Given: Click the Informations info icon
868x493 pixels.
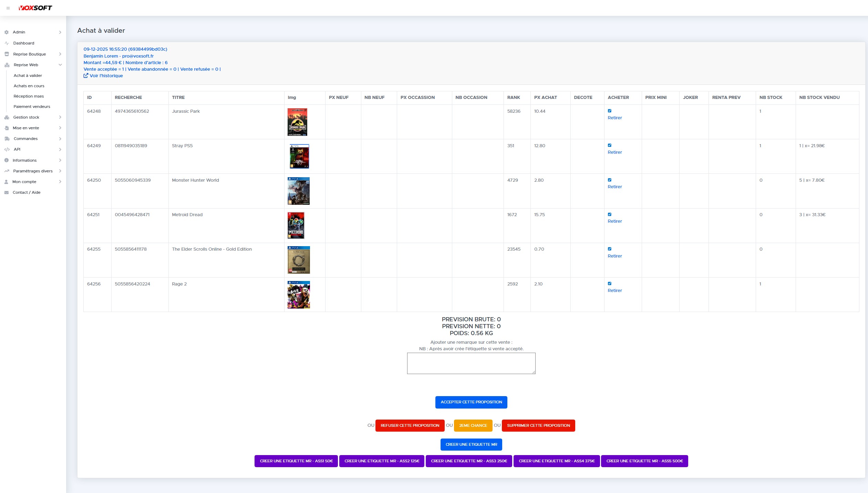Looking at the screenshot, I should click(x=7, y=160).
